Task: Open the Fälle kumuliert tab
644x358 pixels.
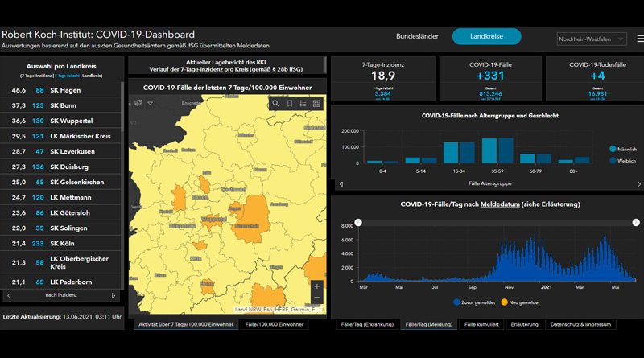Action: click(481, 324)
